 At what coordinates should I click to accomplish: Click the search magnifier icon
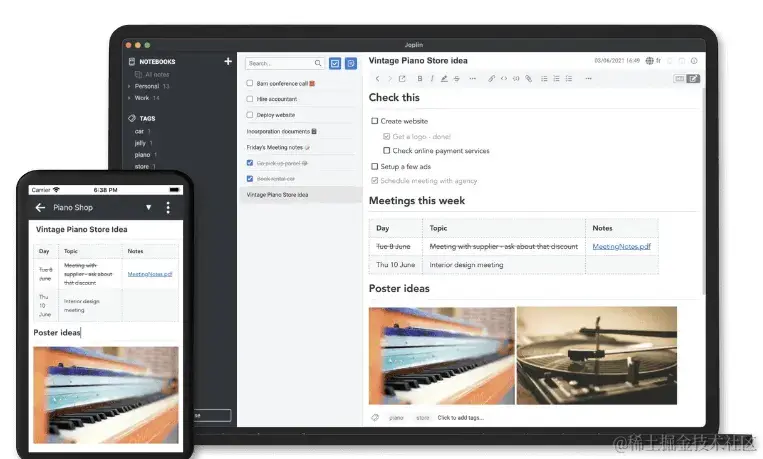click(318, 63)
